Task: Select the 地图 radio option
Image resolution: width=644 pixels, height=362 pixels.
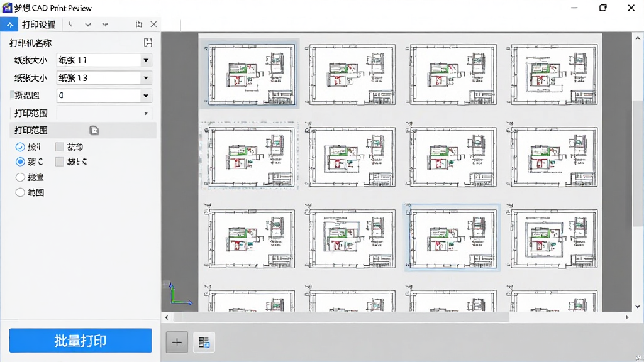Action: pyautogui.click(x=20, y=192)
